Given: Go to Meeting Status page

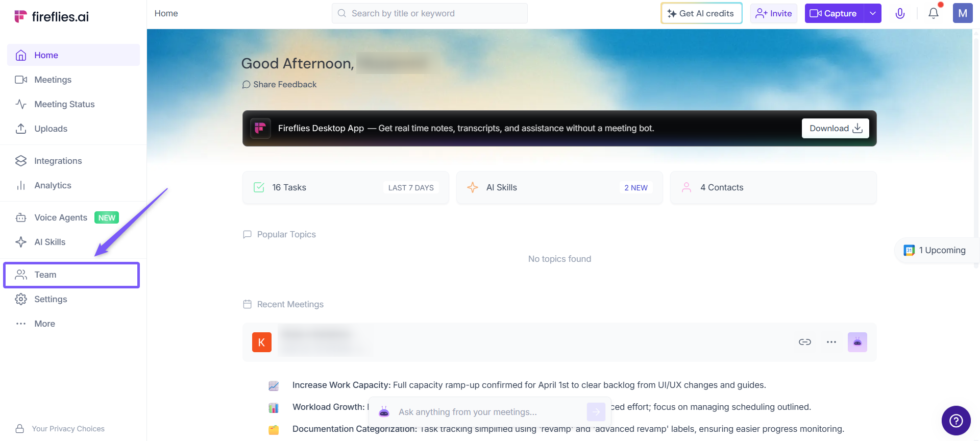Looking at the screenshot, I should 73,104.
